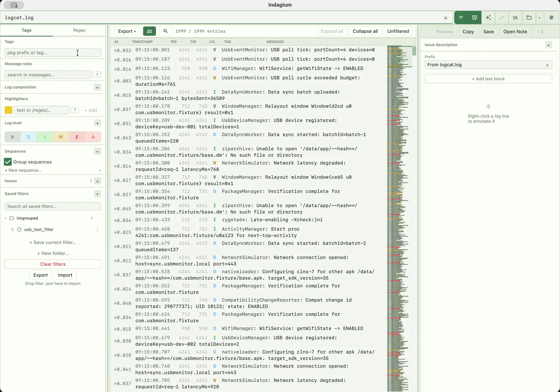Toggle the notes panel icon
The height and width of the screenshot is (392, 560).
(x=475, y=17)
